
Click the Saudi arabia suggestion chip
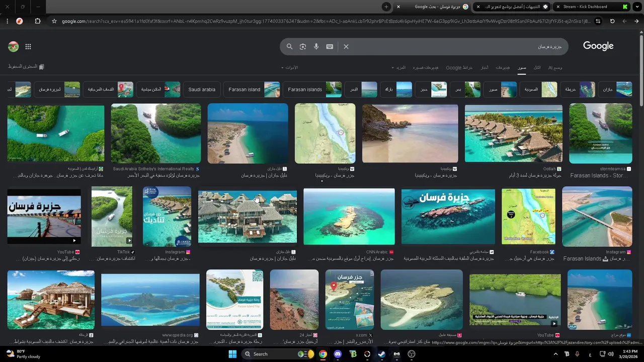point(202,89)
